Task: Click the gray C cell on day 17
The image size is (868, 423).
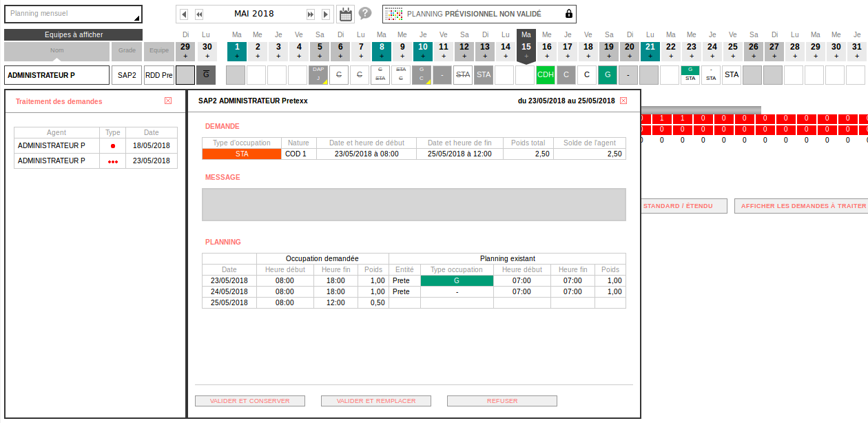Action: tap(566, 74)
